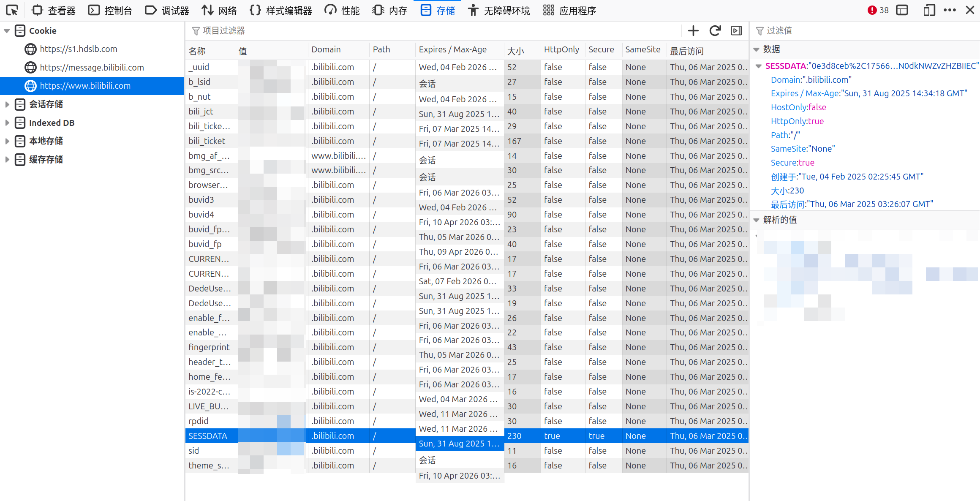This screenshot has height=501, width=980.
Task: Select the bili_jct cookie row
Action: pos(201,112)
